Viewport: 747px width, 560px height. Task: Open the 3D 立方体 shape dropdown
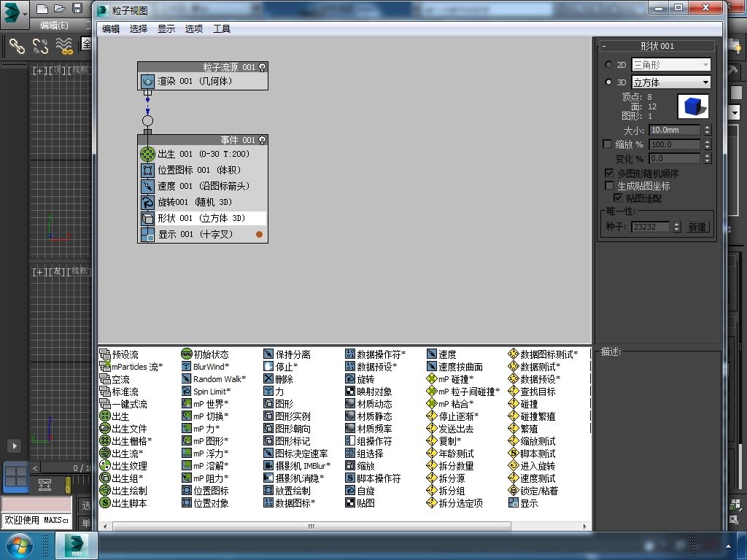point(671,82)
